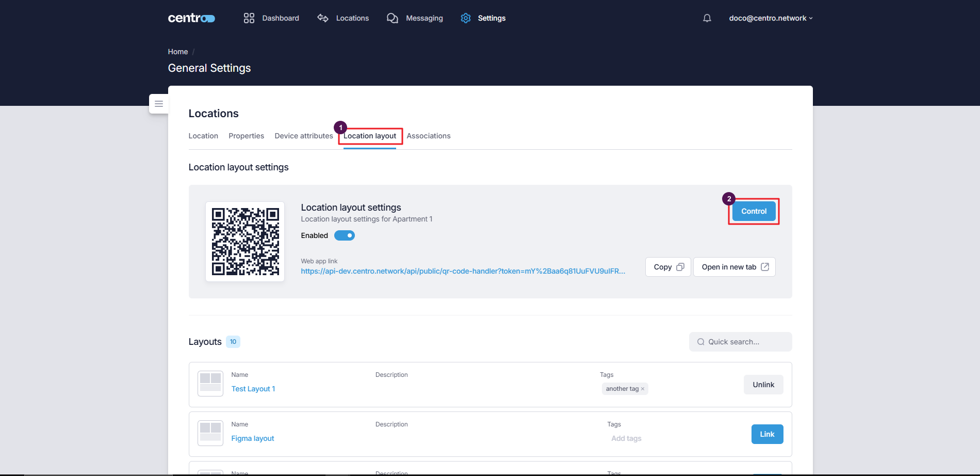The width and height of the screenshot is (980, 476).
Task: Link the Figma layout
Action: pos(767,434)
